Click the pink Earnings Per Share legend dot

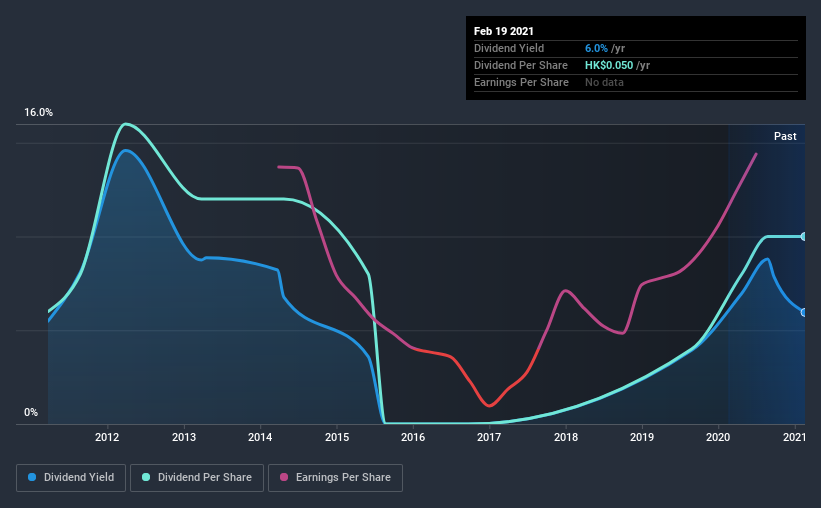(284, 477)
